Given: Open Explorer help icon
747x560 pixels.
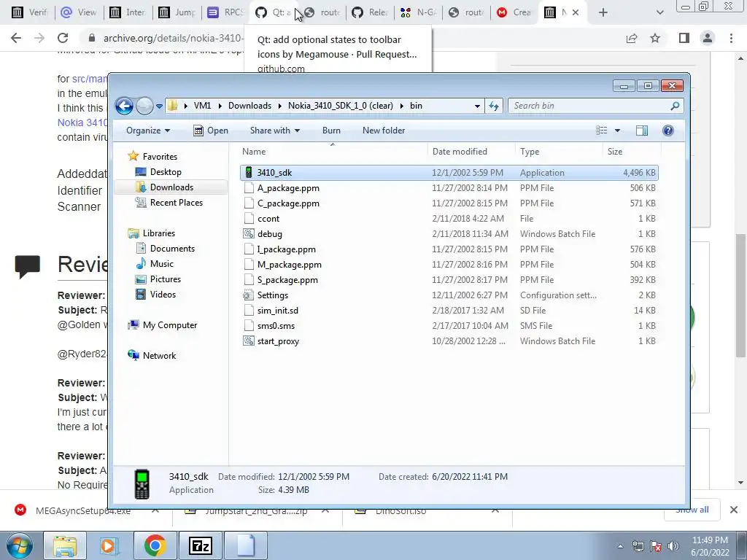Looking at the screenshot, I should 668,131.
